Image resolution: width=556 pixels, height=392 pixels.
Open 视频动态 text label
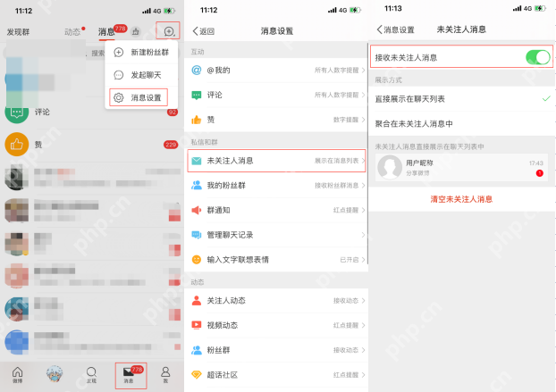point(223,325)
